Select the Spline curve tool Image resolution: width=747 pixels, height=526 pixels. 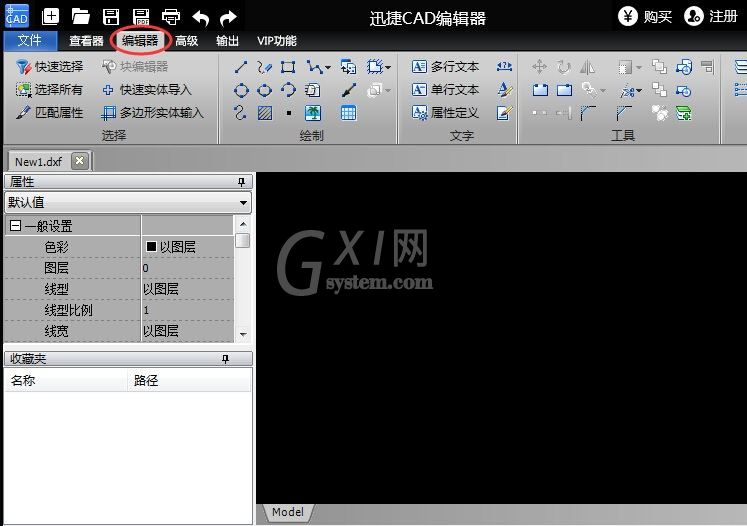241,113
